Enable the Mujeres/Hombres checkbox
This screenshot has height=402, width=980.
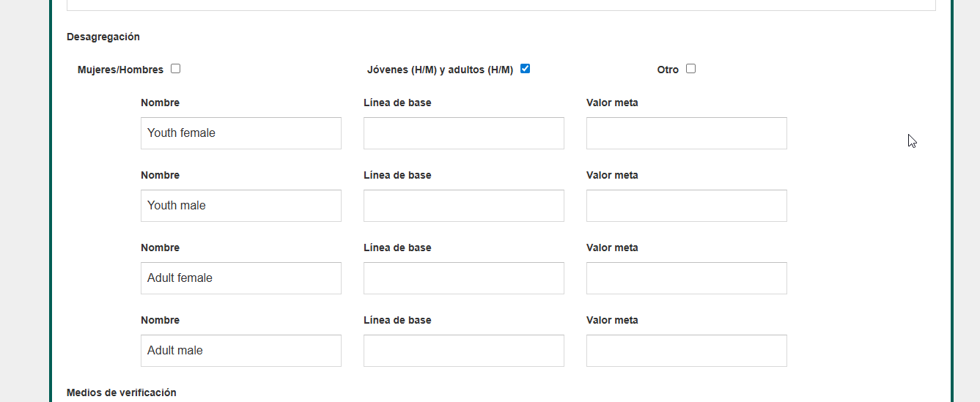click(175, 69)
